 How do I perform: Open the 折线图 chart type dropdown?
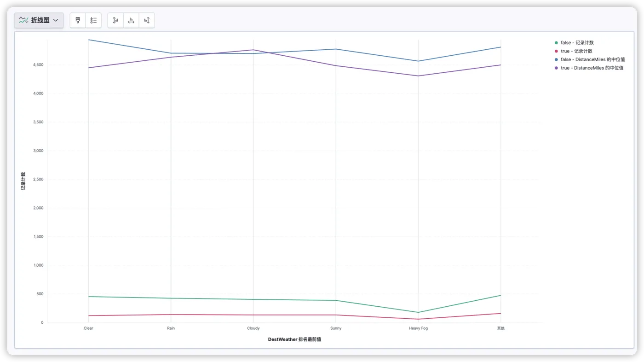pos(39,20)
